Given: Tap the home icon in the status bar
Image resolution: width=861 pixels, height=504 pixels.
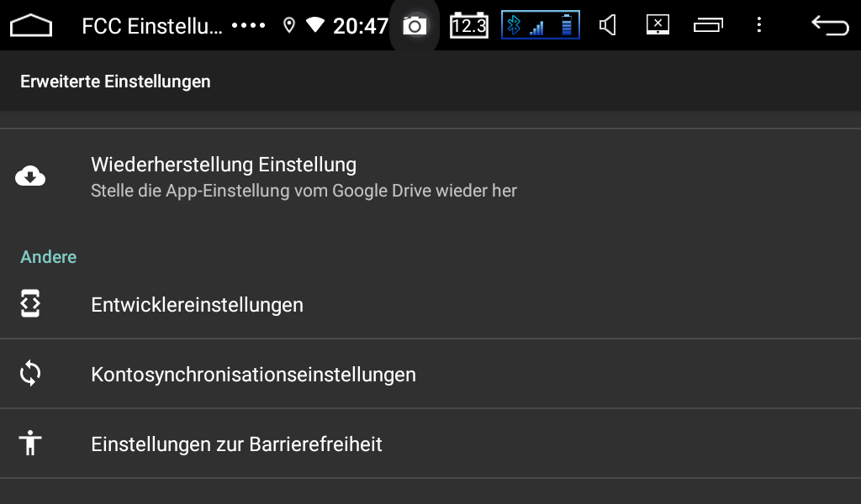Looking at the screenshot, I should pyautogui.click(x=31, y=25).
